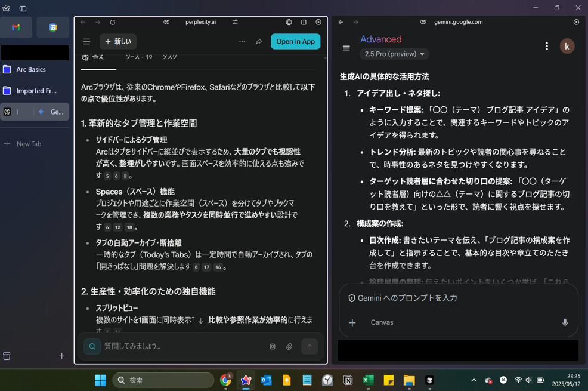
Task: Expand the Imported folder in sidebar
Action: [x=36, y=91]
